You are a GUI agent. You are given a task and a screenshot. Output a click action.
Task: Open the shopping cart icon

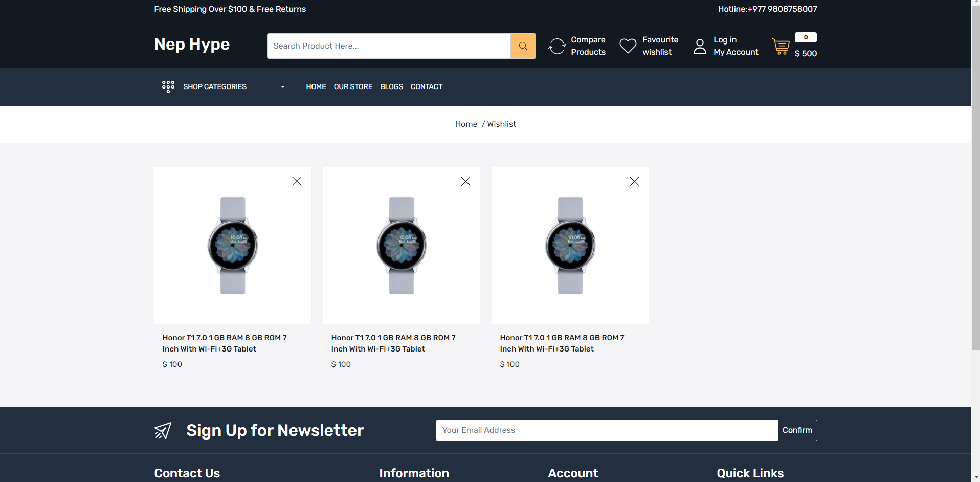pyautogui.click(x=781, y=47)
